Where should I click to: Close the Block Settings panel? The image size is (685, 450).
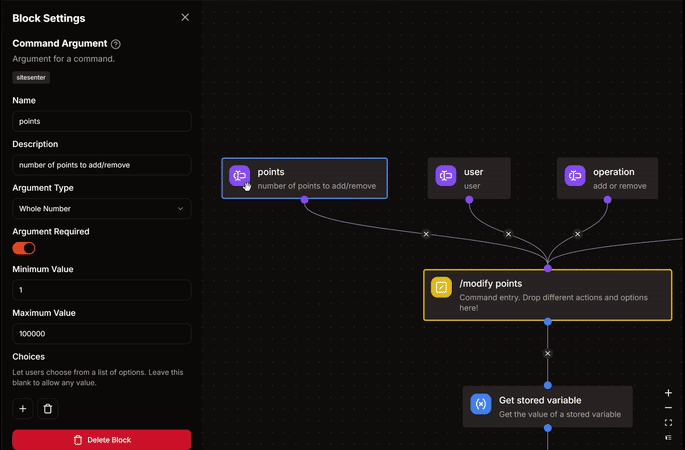184,18
